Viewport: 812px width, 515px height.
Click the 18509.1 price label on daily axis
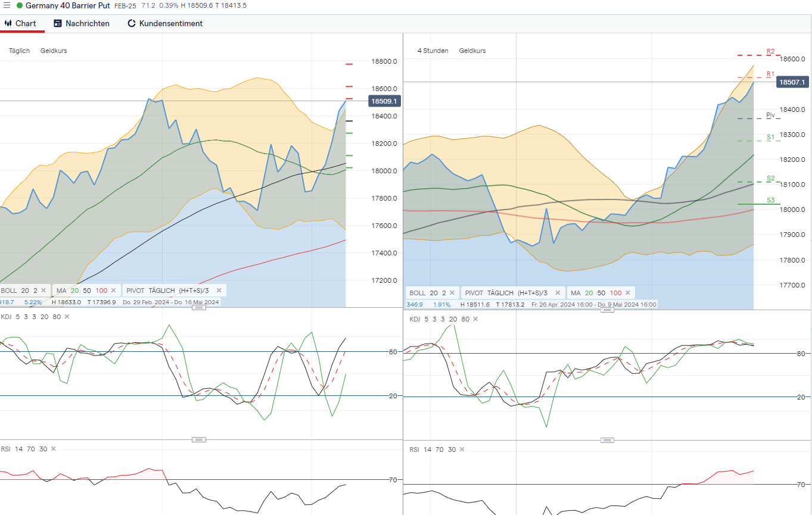point(384,101)
